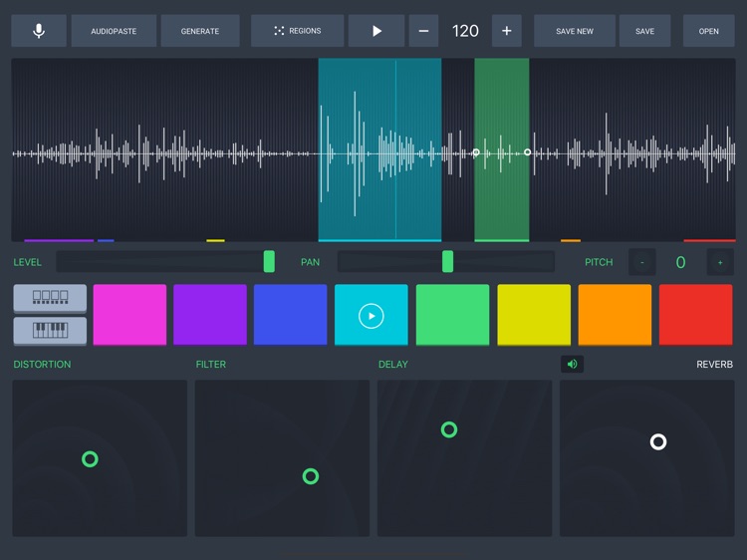Start playback with the play button
Image resolution: width=747 pixels, height=560 pixels.
coord(376,31)
